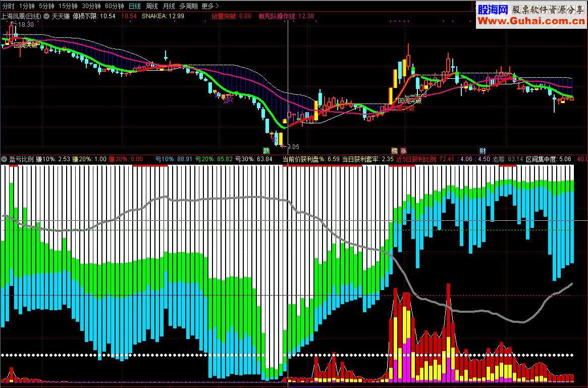The height and width of the screenshot is (388, 588).
Task: Click the 上海凤凰(日线) stock title
Action: pyautogui.click(x=21, y=16)
